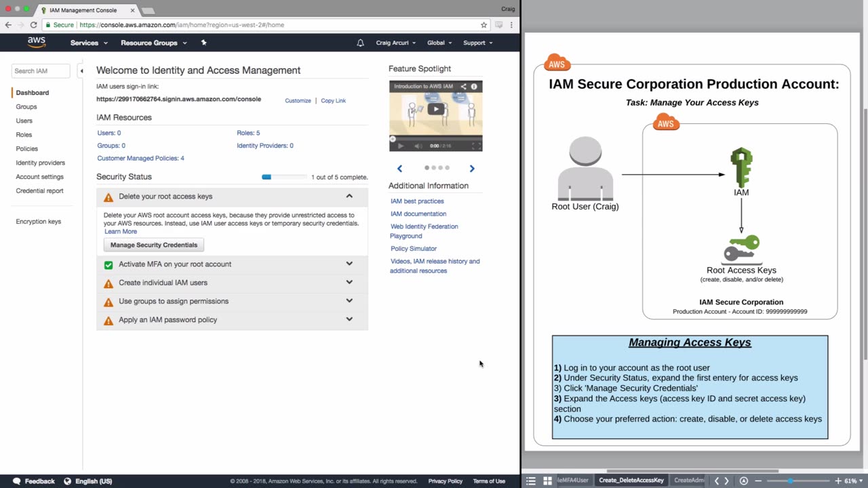
Task: Open Users in the IAM sidebar
Action: pos(24,121)
